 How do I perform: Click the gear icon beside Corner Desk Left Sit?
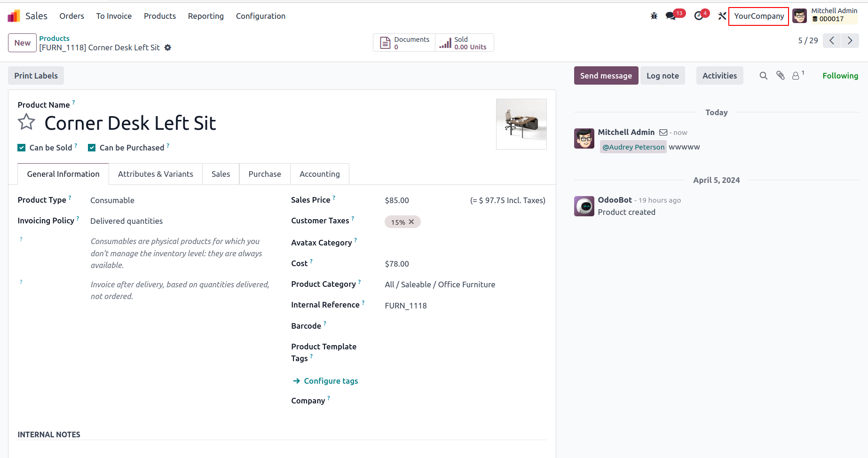(168, 47)
